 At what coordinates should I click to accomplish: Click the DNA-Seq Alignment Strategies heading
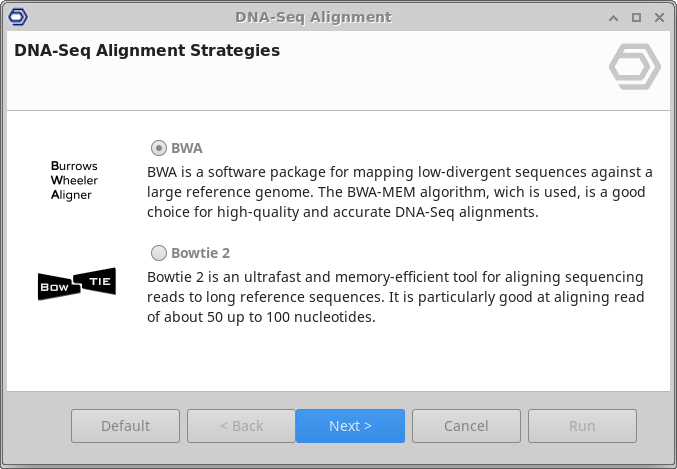tap(147, 50)
